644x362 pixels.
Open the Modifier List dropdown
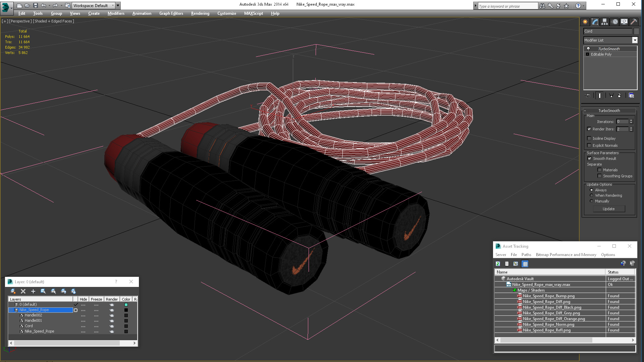point(635,40)
